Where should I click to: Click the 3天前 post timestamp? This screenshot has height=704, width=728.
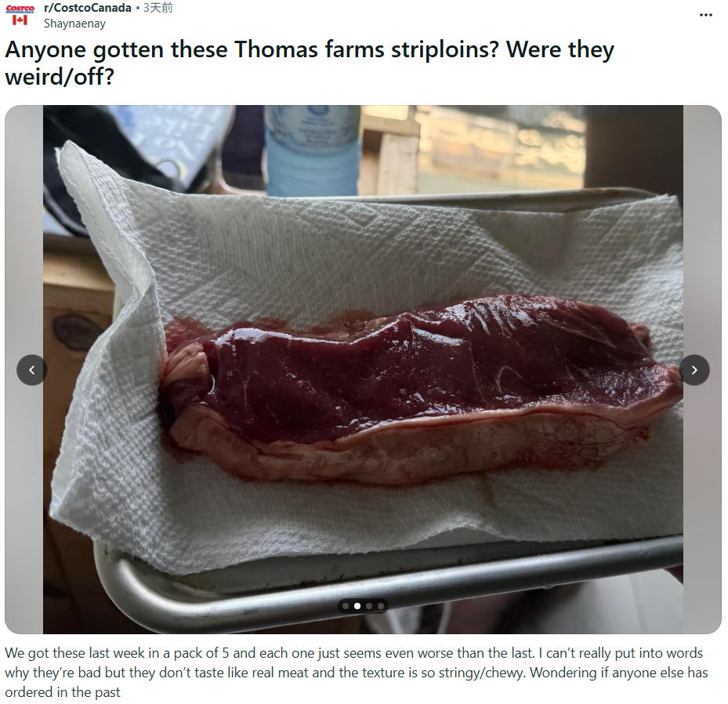(158, 8)
